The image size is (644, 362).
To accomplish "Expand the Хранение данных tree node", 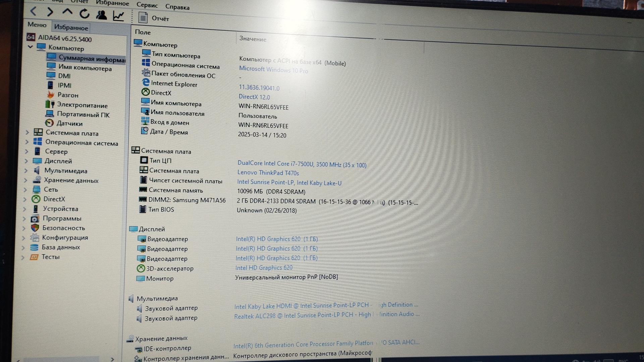I will [25, 180].
